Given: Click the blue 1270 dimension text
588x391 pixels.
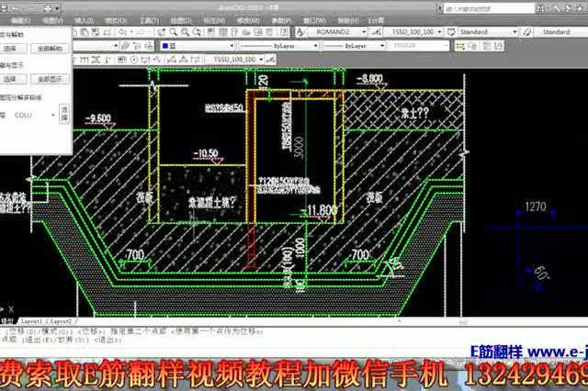Looking at the screenshot, I should 536,207.
